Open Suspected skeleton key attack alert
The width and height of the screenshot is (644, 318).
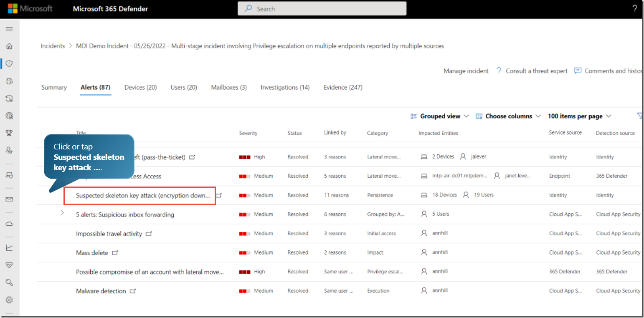143,195
